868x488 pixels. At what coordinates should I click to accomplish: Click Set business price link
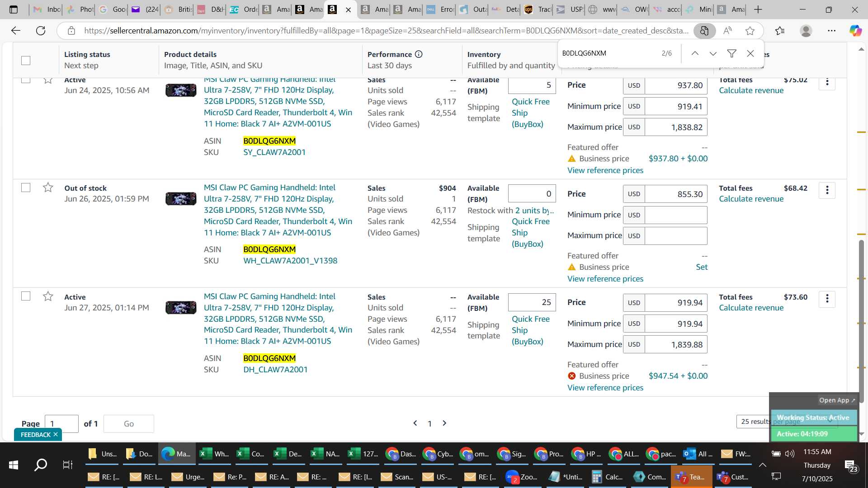click(702, 267)
